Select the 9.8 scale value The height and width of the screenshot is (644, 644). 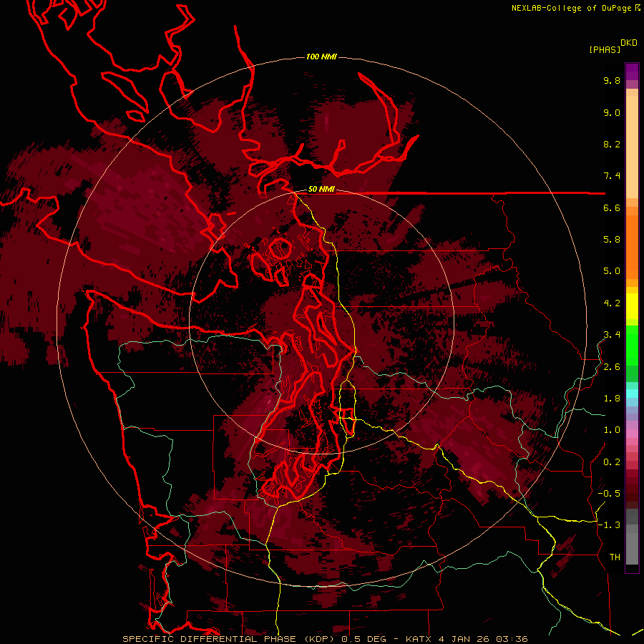612,80
